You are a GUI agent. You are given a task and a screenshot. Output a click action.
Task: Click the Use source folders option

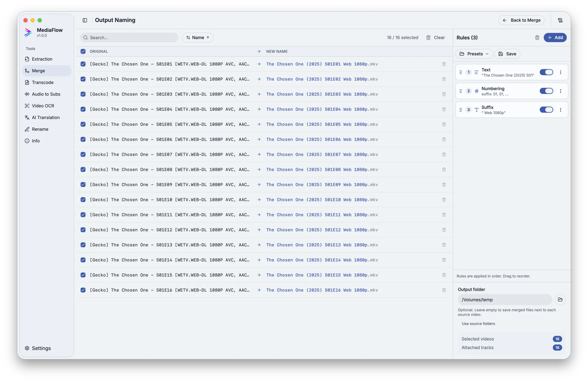(478, 324)
